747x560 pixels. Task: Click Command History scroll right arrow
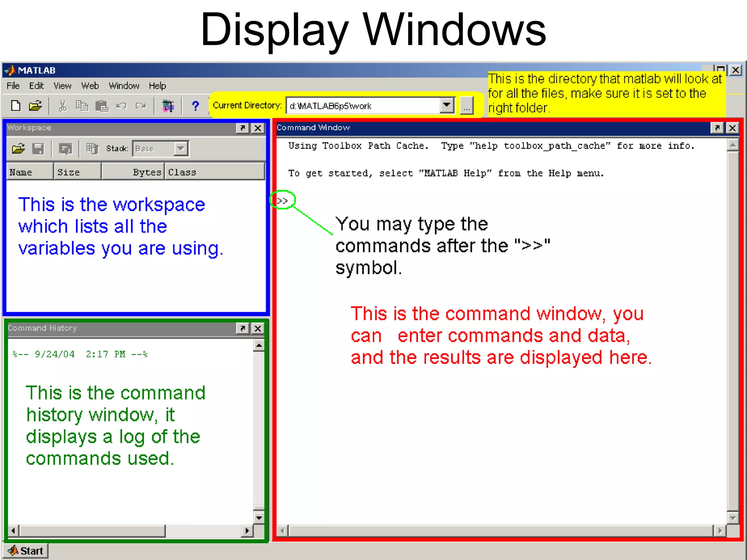[x=247, y=531]
